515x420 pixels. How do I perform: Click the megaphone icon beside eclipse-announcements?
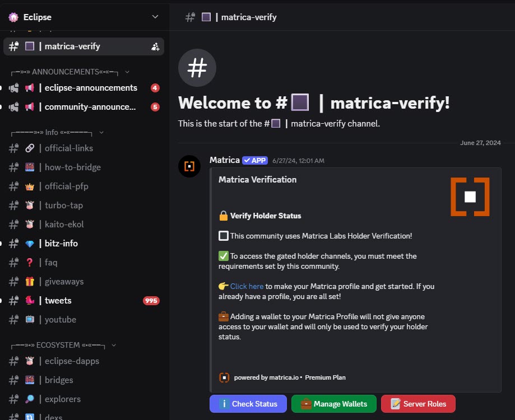(x=30, y=88)
